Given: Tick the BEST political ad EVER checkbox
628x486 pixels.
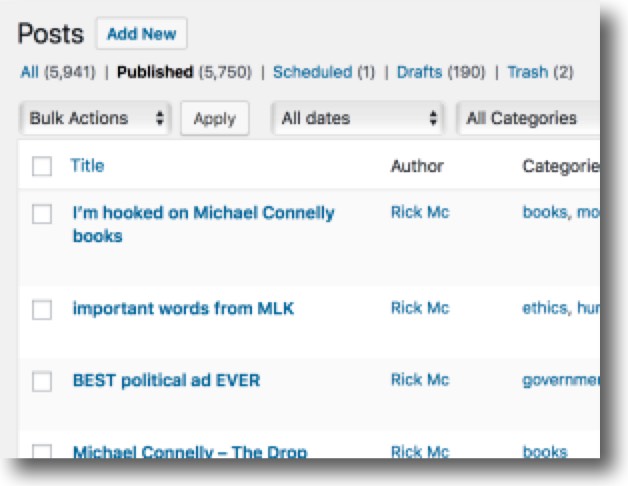Looking at the screenshot, I should pos(42,381).
